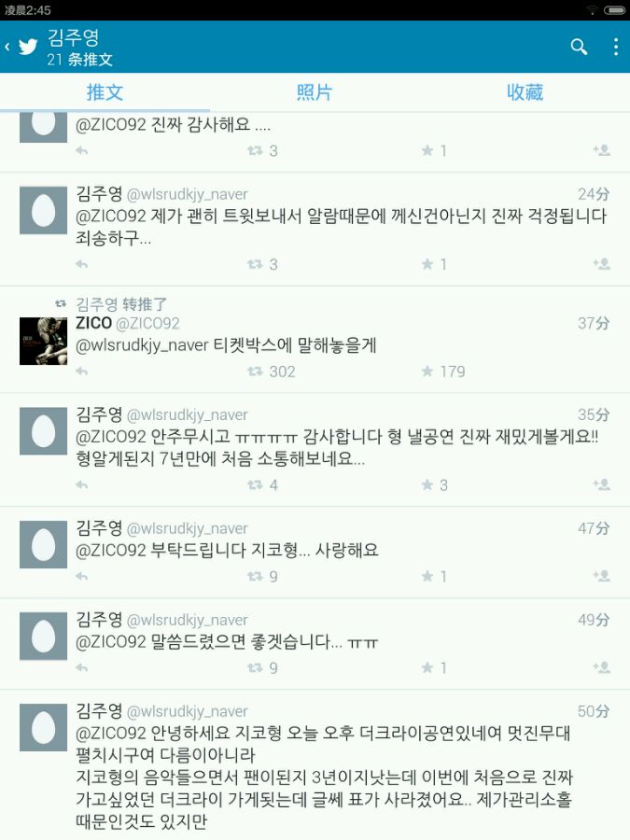Switch to the 照片 tab
The image size is (630, 840).
click(315, 92)
